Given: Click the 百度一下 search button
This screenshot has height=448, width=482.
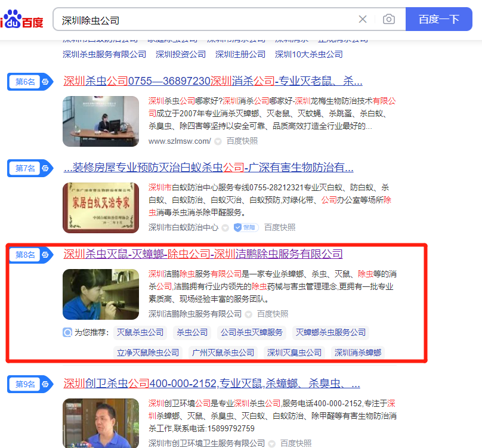Looking at the screenshot, I should [438, 19].
